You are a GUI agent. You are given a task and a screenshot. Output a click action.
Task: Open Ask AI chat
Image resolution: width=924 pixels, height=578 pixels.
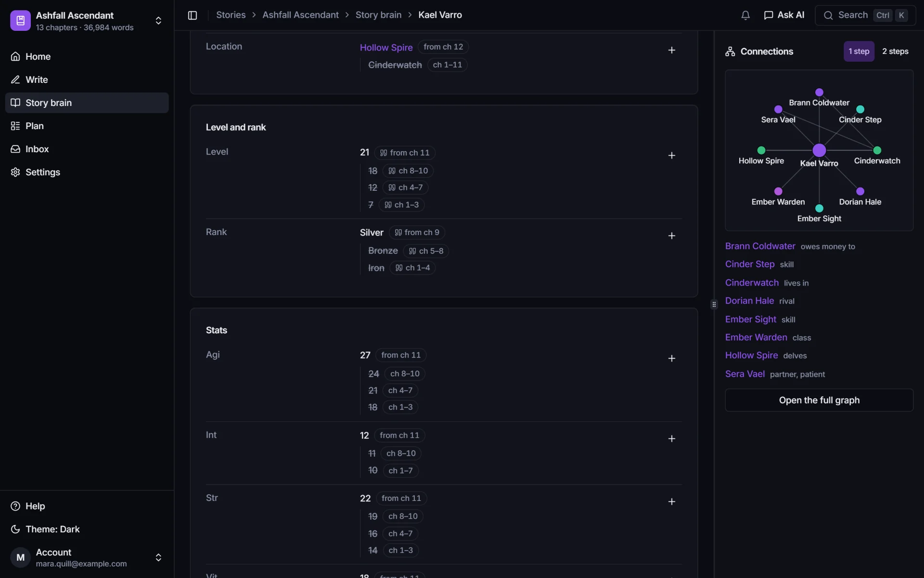click(784, 15)
